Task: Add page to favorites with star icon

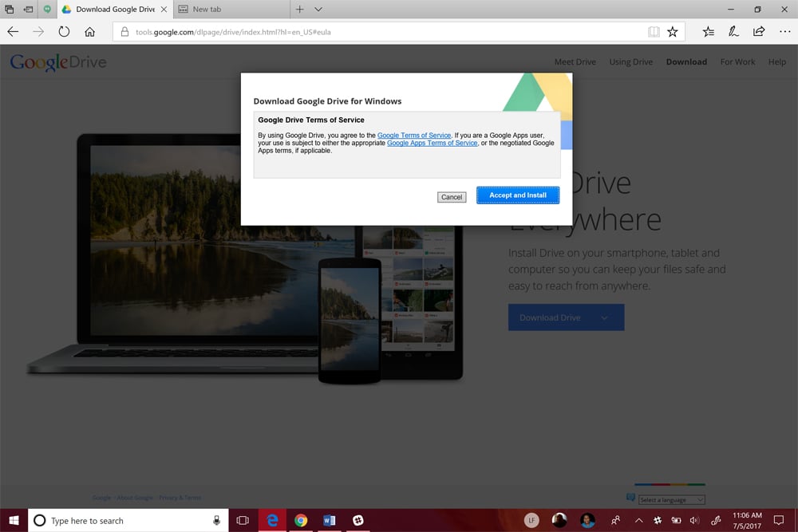Action: [x=672, y=32]
